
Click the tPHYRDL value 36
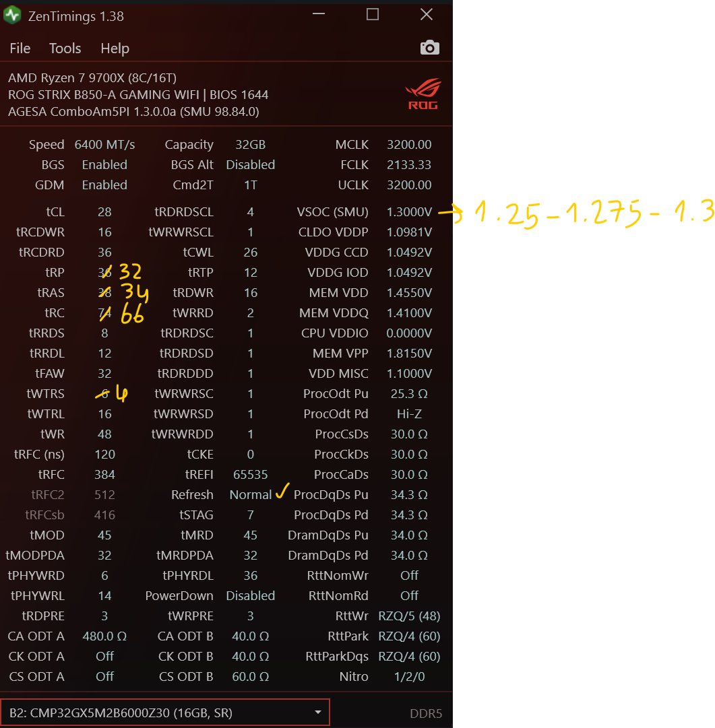pyautogui.click(x=251, y=576)
